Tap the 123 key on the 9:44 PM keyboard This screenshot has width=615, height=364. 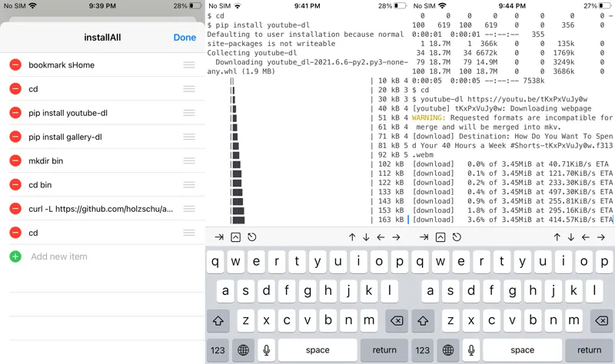pyautogui.click(x=422, y=350)
